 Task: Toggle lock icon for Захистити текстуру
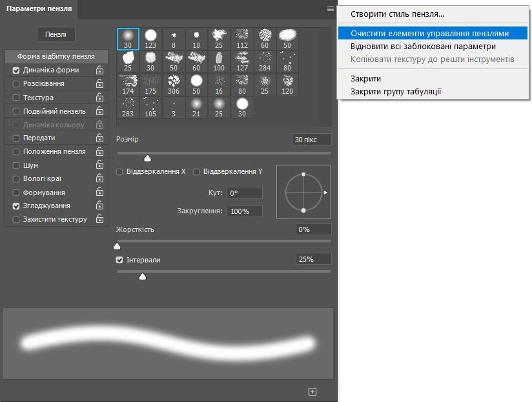[x=99, y=219]
